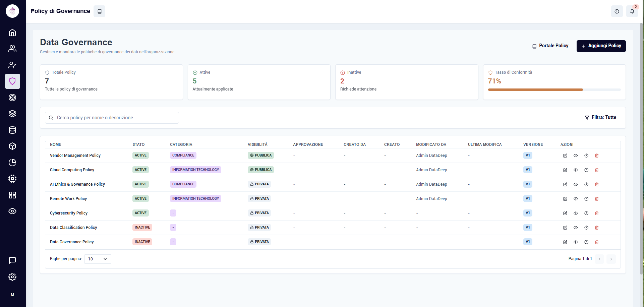The height and width of the screenshot is (307, 644).
Task: Delete the Data Governance Policy
Action: click(x=597, y=242)
